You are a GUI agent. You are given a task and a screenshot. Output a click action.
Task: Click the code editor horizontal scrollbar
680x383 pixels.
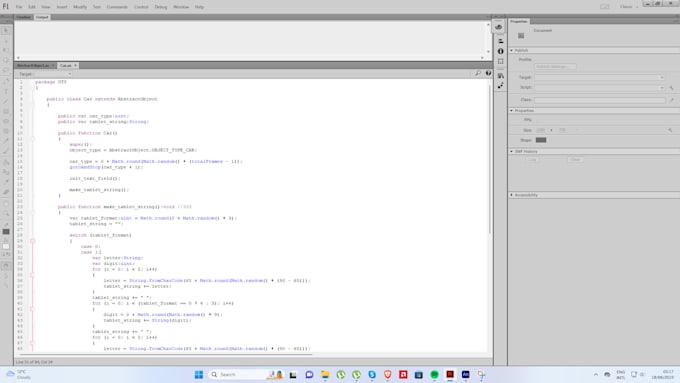(165, 354)
